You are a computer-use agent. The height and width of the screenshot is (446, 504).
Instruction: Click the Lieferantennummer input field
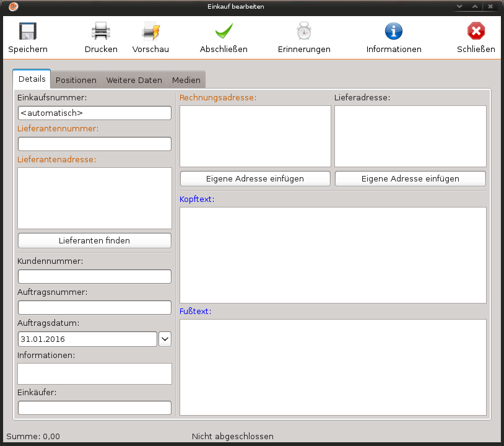click(x=95, y=144)
